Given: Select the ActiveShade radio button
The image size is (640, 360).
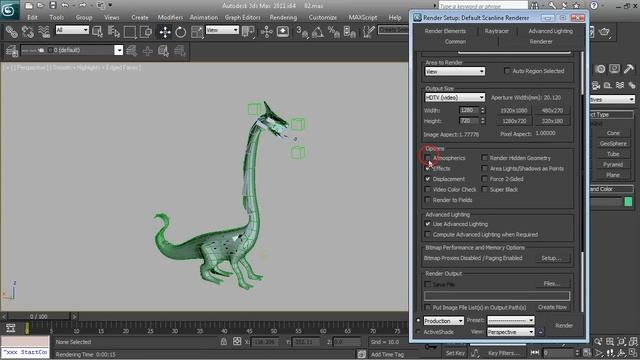Looking at the screenshot, I should point(418,332).
